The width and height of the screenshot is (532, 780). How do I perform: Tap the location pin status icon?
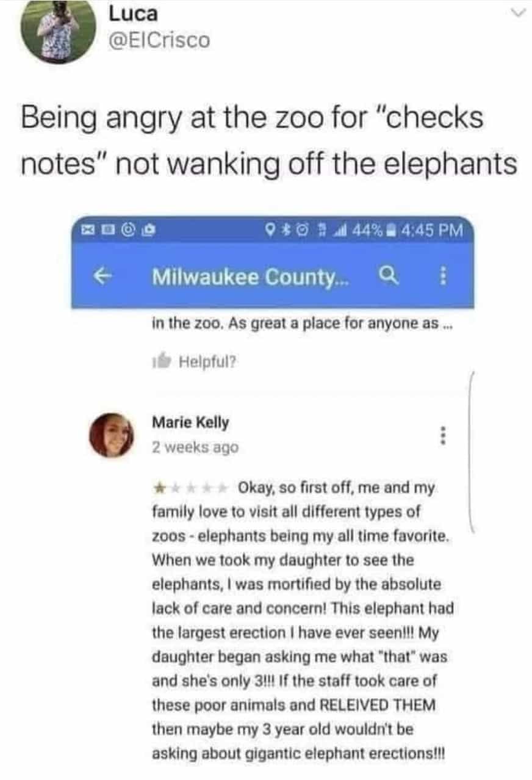(272, 231)
